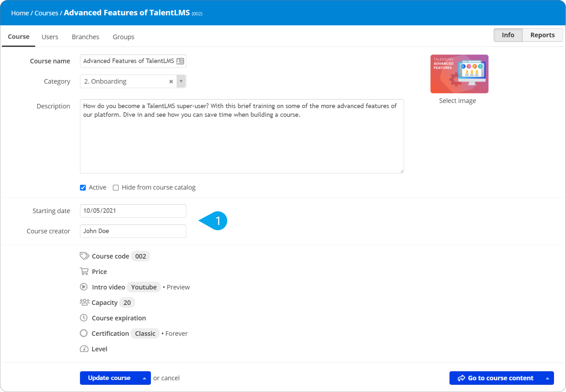Click the Classic certification value

pyautogui.click(x=145, y=334)
